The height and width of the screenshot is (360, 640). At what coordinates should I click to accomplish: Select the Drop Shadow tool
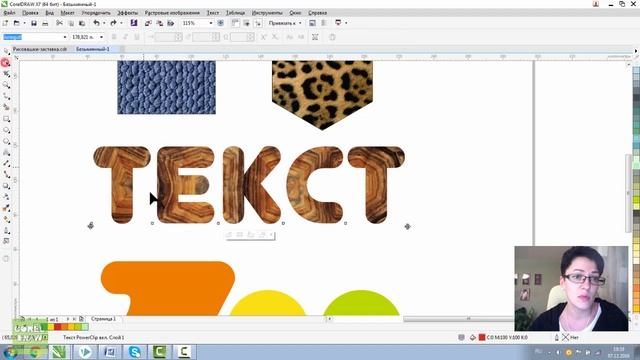click(6, 186)
